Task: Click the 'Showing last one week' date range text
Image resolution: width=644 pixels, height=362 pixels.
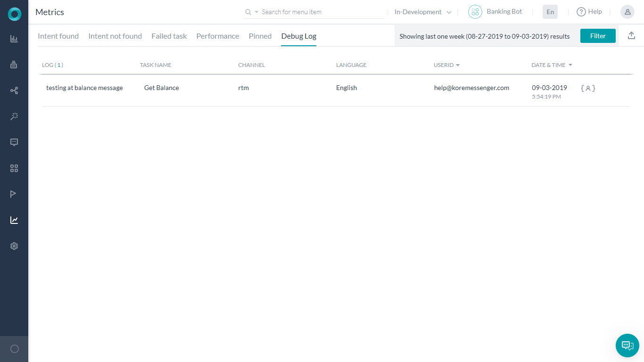Action: [484, 36]
